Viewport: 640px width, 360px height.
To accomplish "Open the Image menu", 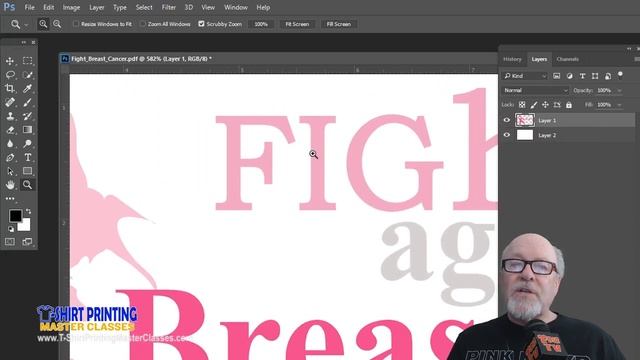I will [x=71, y=7].
